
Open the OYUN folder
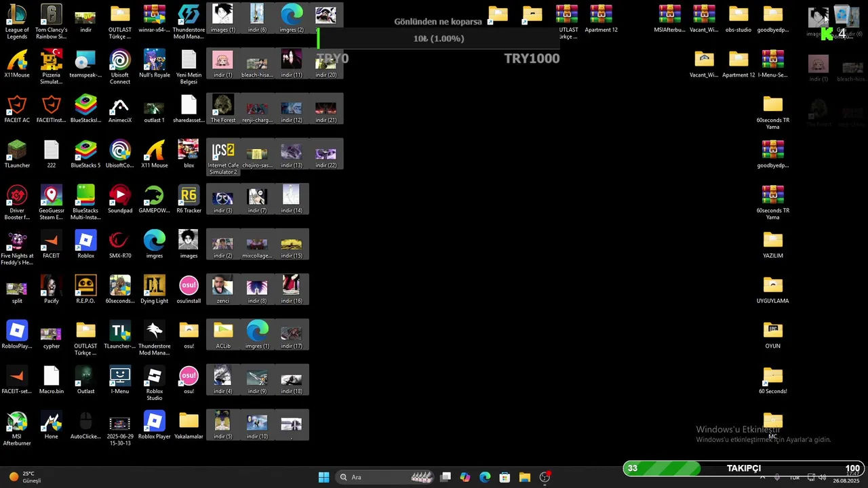772,335
